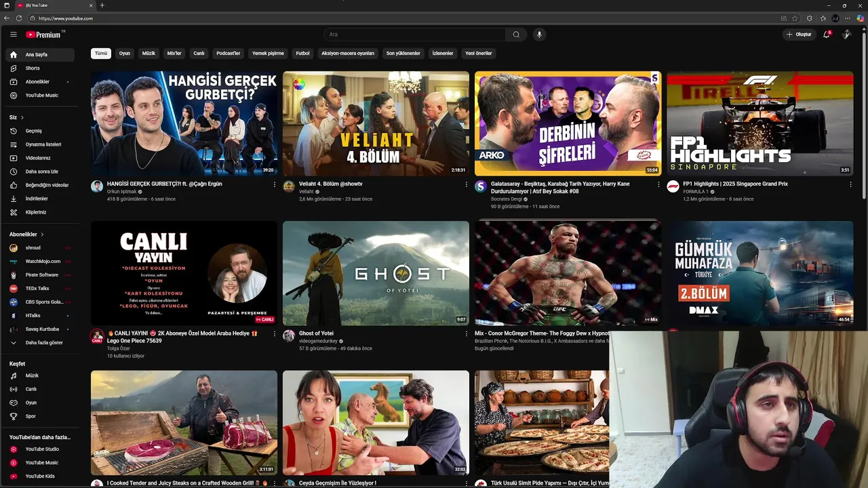Expand the Abonelikler heading chevron
This screenshot has height=488, width=868.
pyautogui.click(x=42, y=235)
